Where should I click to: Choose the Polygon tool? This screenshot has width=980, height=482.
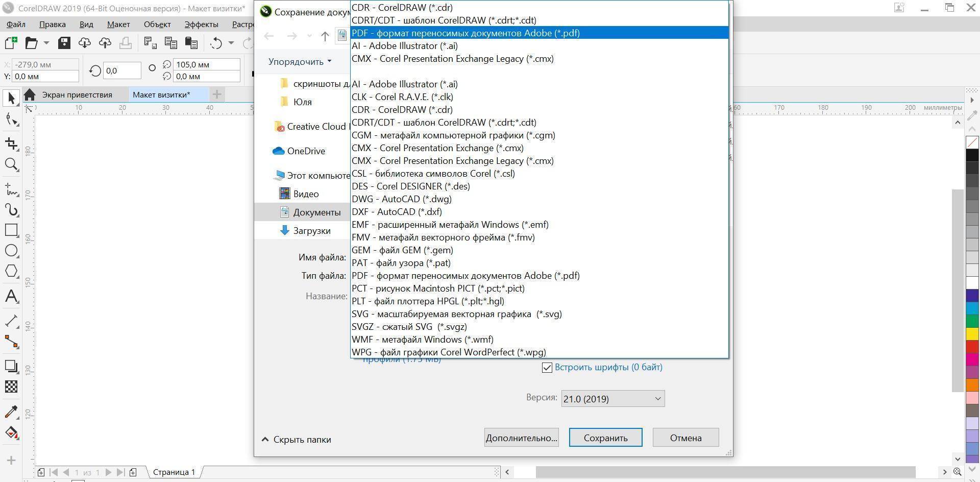pos(11,271)
